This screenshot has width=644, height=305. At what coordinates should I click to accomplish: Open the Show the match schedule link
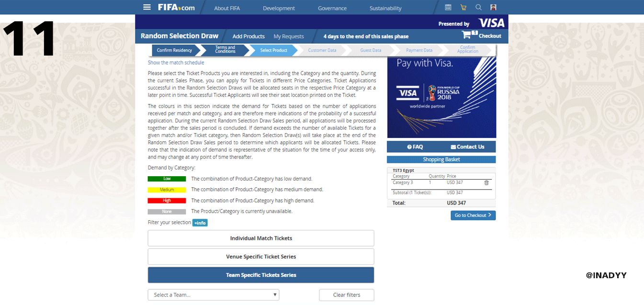tap(176, 63)
